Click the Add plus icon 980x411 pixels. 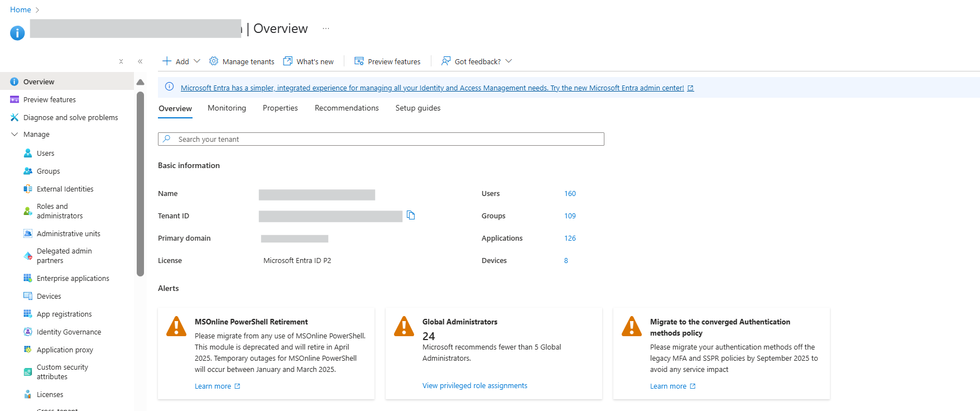coord(166,61)
